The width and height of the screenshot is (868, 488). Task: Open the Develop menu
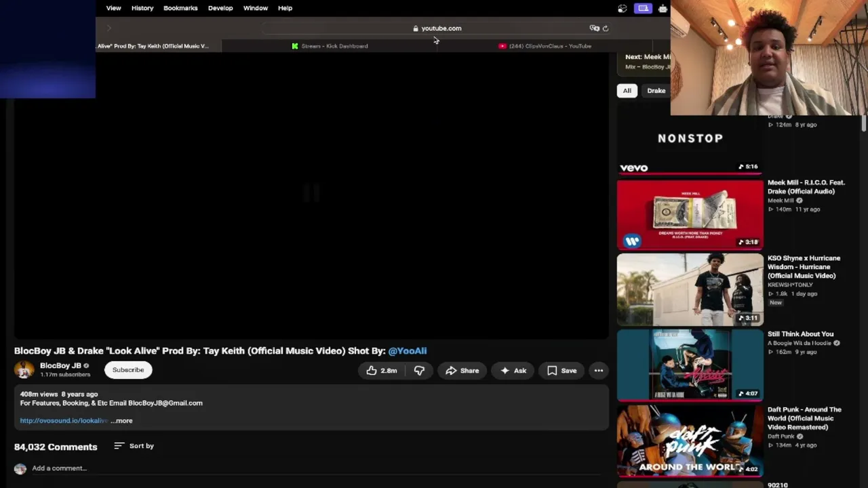tap(220, 8)
